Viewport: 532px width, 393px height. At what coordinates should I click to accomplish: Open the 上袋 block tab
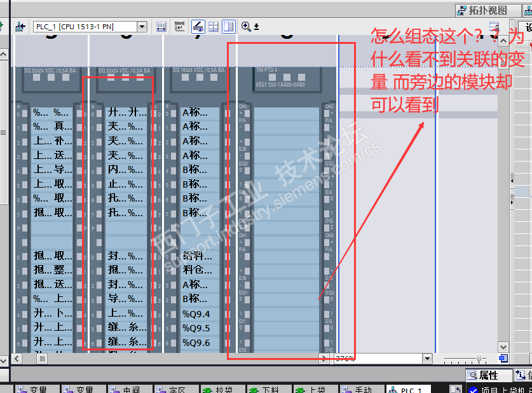316,389
